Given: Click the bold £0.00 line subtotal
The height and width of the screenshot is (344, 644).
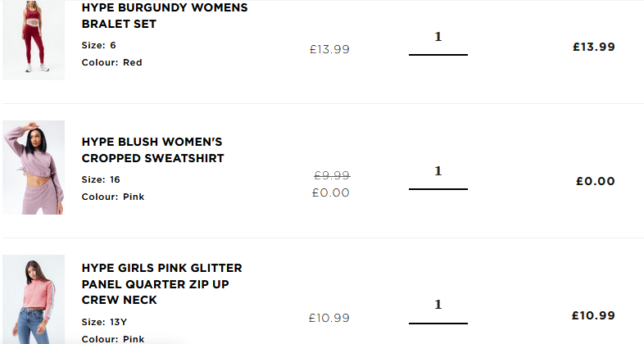Looking at the screenshot, I should (x=596, y=181).
